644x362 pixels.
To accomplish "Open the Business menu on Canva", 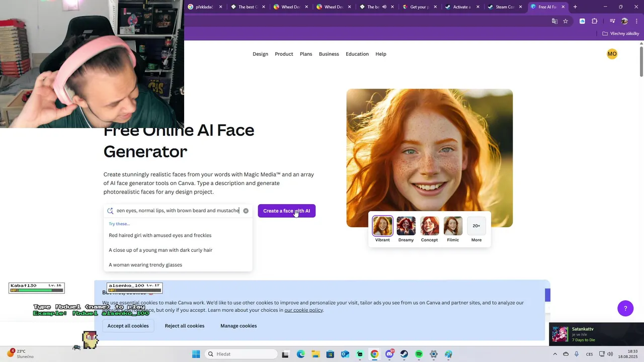I will click(329, 54).
